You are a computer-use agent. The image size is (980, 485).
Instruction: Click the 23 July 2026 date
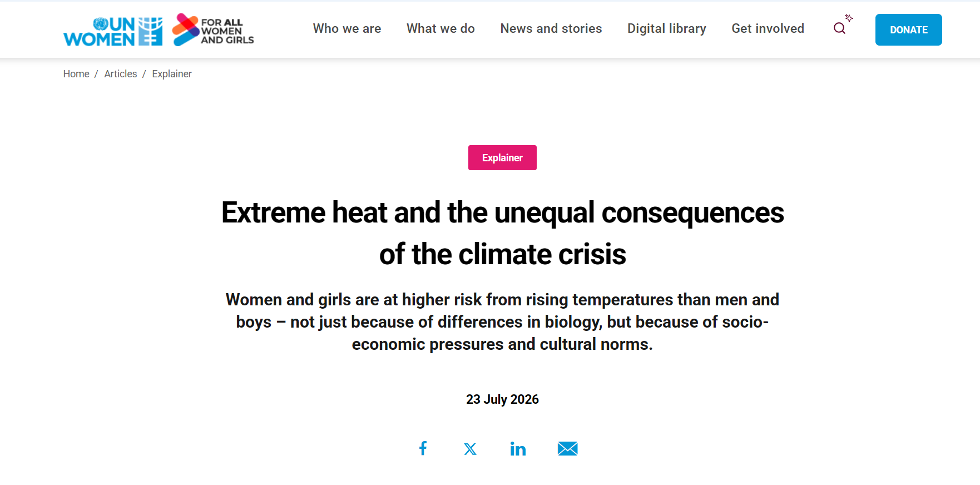click(502, 399)
